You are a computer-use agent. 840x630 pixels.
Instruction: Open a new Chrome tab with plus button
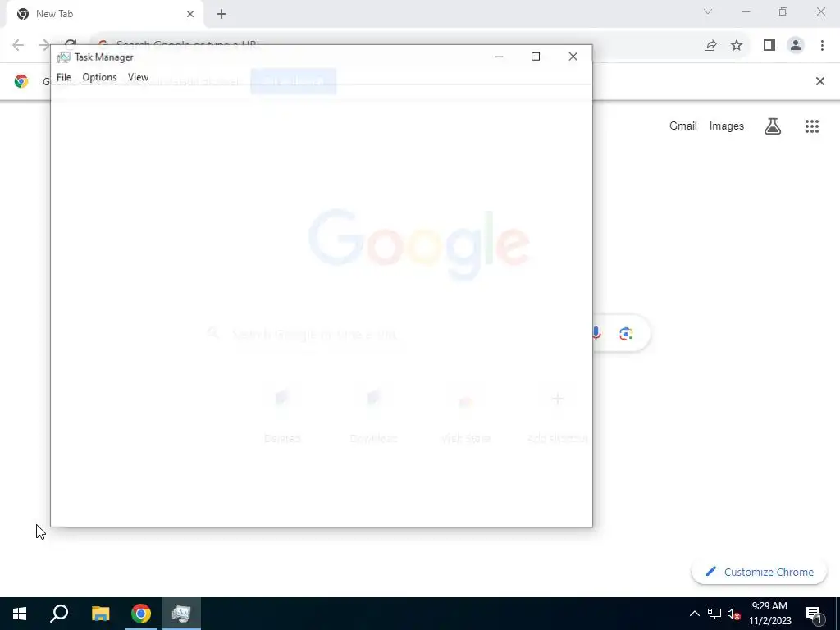(221, 14)
